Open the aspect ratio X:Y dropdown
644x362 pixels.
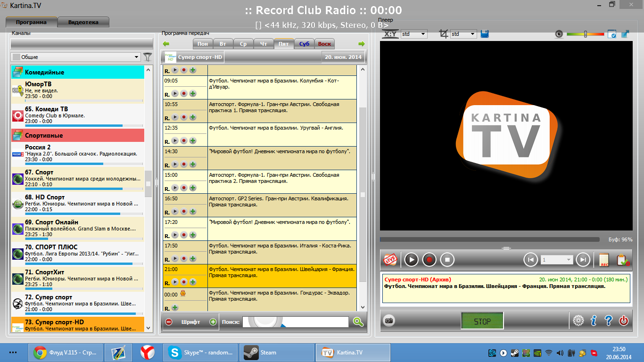[414, 34]
